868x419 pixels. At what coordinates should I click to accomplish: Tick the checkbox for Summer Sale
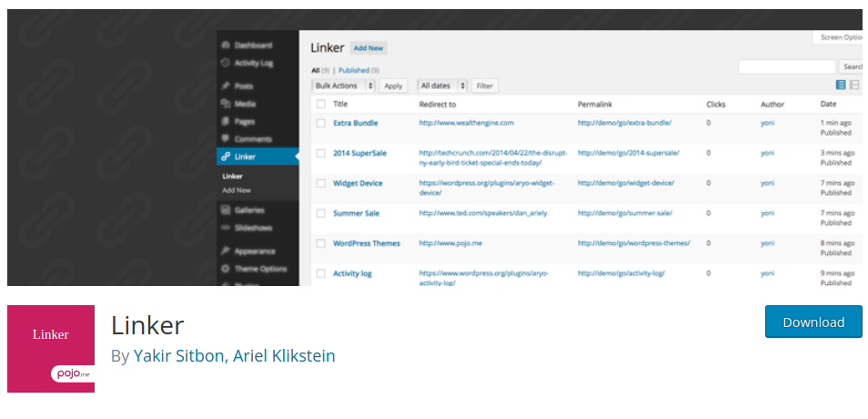(321, 213)
